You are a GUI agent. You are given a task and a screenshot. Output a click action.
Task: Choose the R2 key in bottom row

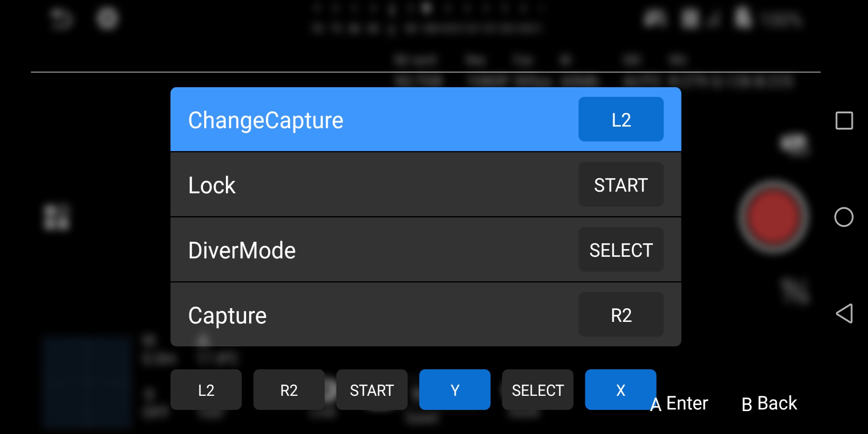point(289,390)
